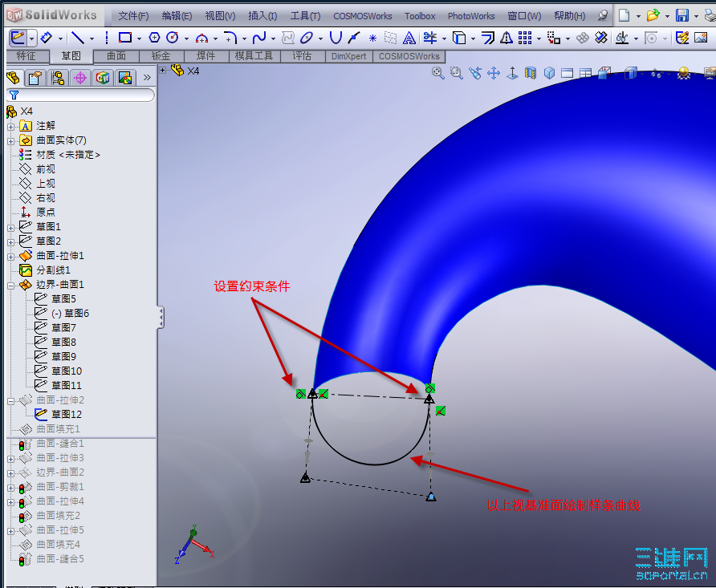Select the Linear Sketch Pattern tool
The height and width of the screenshot is (588, 716).
[525, 38]
